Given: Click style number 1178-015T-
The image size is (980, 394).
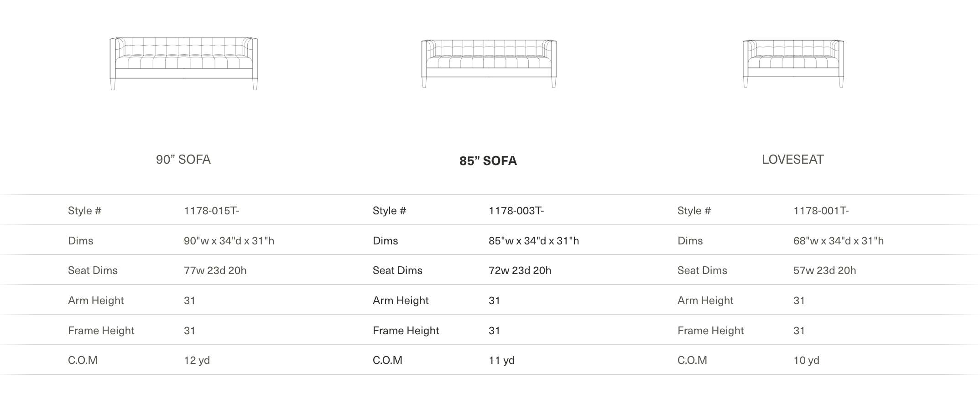Looking at the screenshot, I should point(212,211).
